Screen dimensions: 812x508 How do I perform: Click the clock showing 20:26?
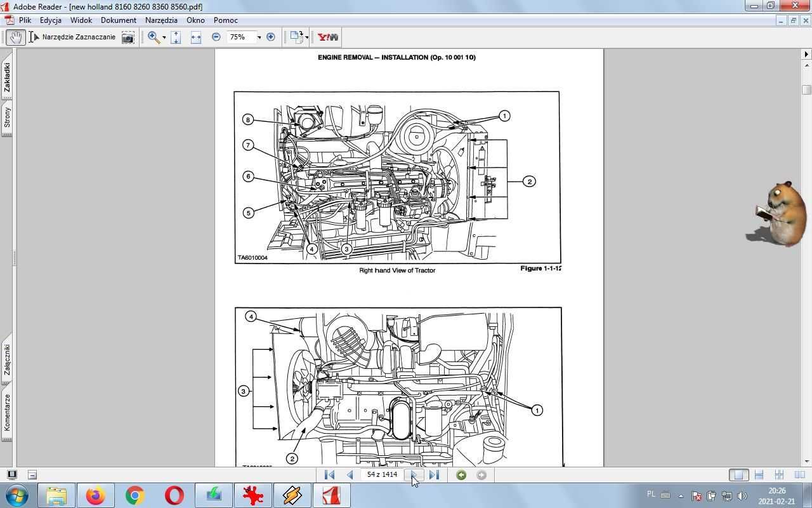tap(777, 490)
